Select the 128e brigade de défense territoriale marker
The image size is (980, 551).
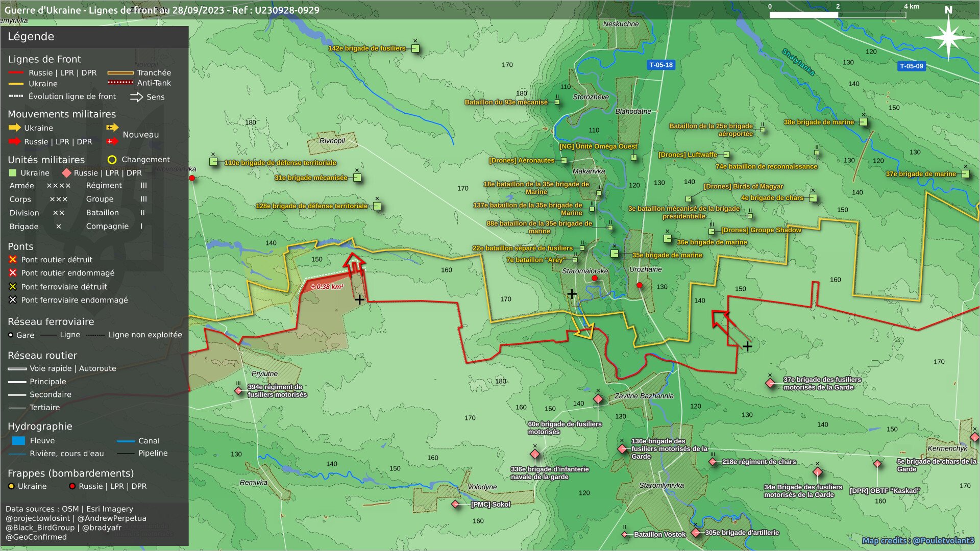pyautogui.click(x=377, y=206)
